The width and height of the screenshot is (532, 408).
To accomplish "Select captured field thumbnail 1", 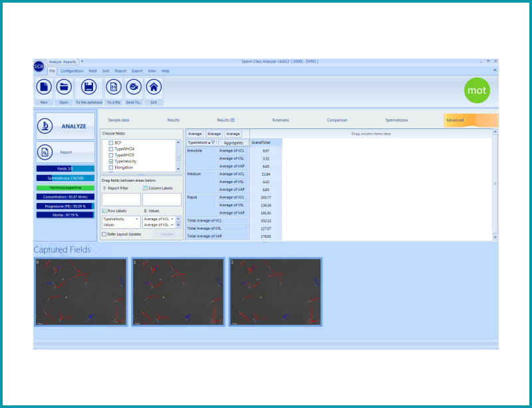I will [178, 292].
